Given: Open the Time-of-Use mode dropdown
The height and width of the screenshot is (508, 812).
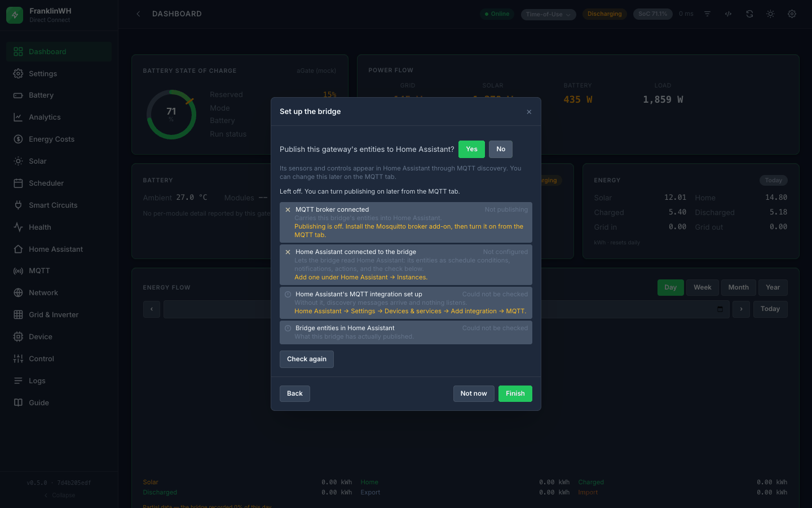Looking at the screenshot, I should coord(549,14).
